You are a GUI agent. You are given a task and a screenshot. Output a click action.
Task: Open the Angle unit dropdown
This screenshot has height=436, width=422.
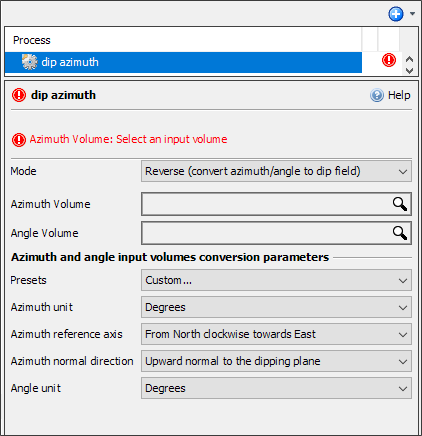276,388
